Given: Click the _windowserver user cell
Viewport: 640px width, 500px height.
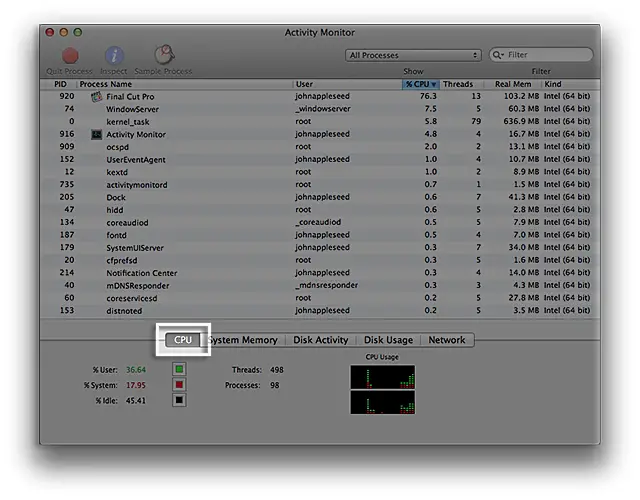Looking at the screenshot, I should (x=323, y=109).
